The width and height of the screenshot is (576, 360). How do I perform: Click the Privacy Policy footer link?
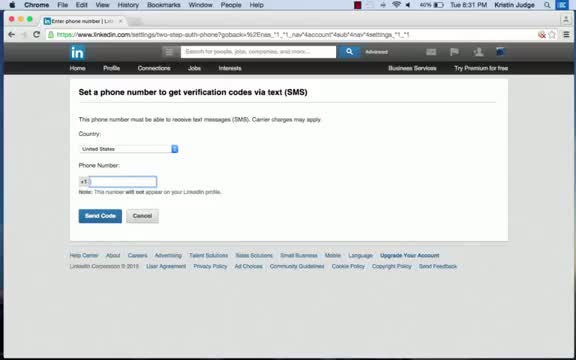click(210, 266)
